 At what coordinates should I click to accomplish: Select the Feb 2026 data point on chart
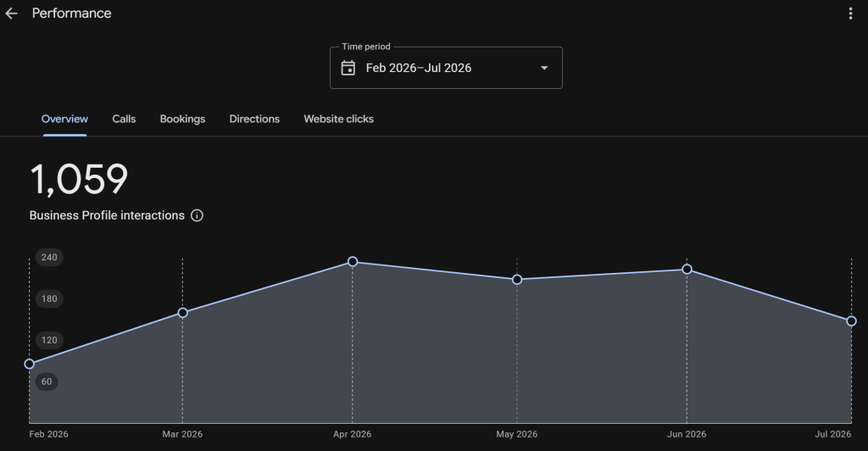(x=30, y=364)
